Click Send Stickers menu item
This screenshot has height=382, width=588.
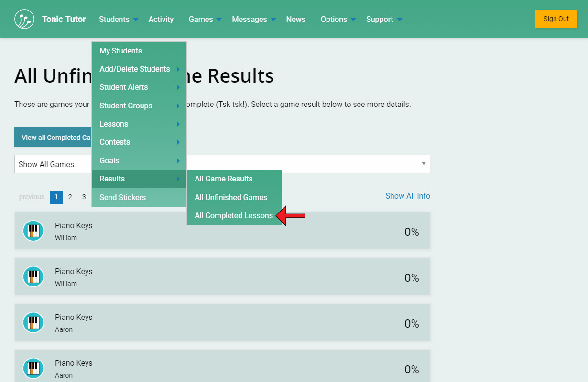pyautogui.click(x=123, y=197)
